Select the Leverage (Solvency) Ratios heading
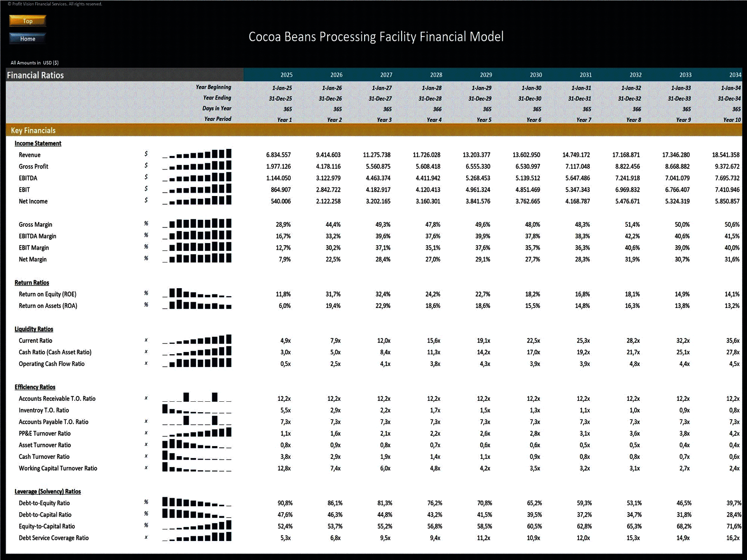 tap(48, 492)
